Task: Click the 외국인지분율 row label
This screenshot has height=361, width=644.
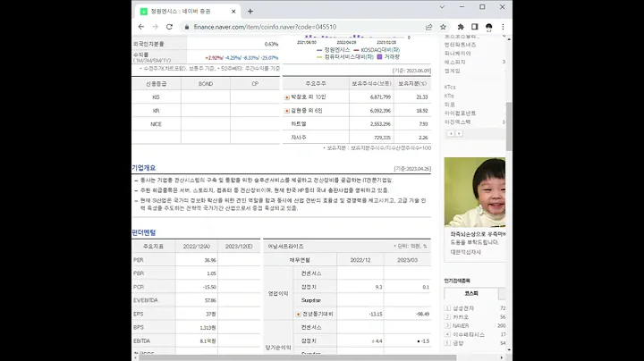Action: tap(148, 44)
